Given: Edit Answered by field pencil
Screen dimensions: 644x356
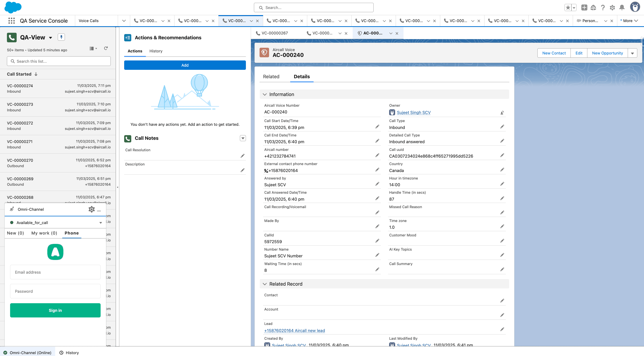Looking at the screenshot, I should pyautogui.click(x=377, y=184).
